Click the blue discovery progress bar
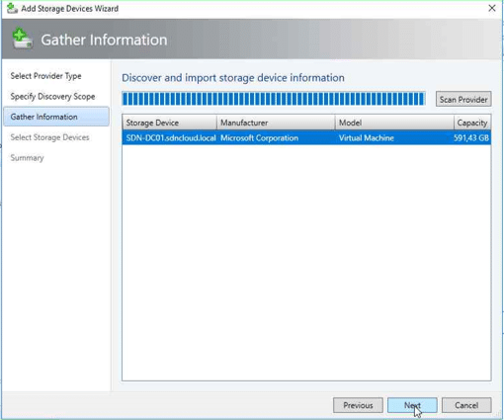This screenshot has height=420, width=504. [274, 99]
